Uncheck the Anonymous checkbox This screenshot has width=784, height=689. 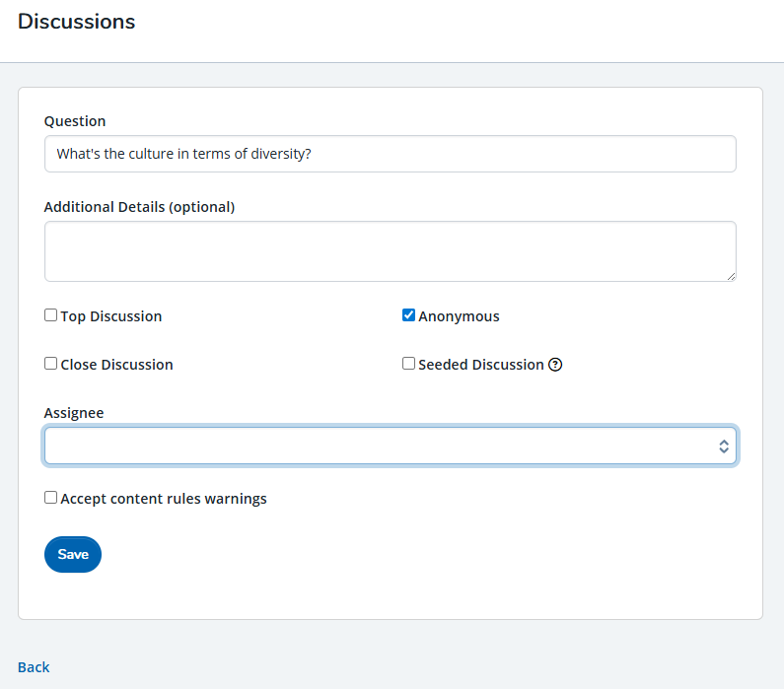pyautogui.click(x=408, y=315)
